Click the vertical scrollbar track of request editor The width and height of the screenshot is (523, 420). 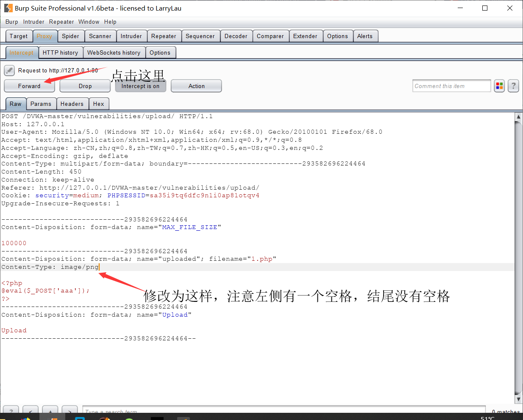point(518,257)
